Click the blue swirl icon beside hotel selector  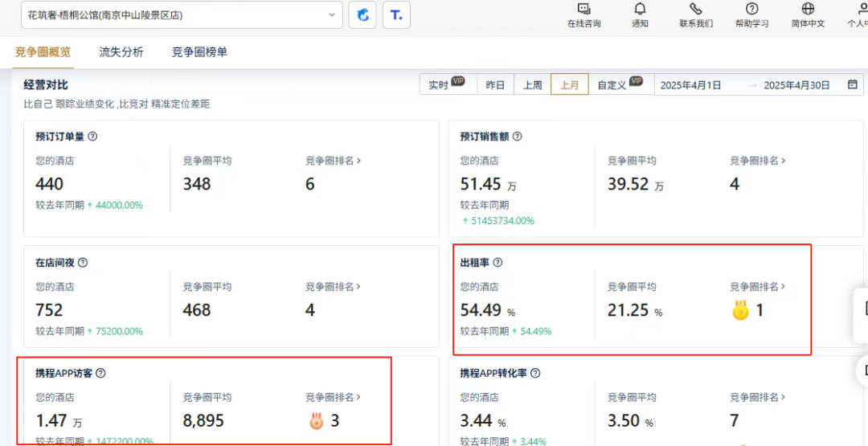click(x=362, y=14)
